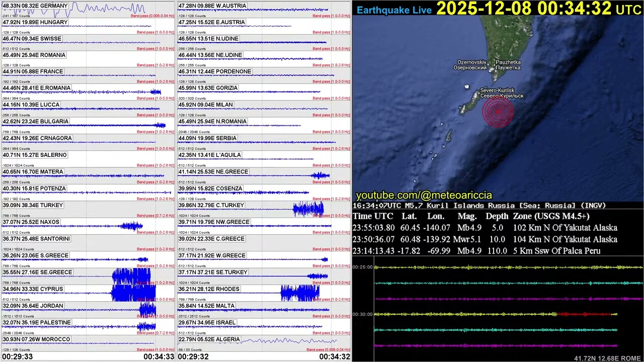Click the Mag. column header
The height and width of the screenshot is (362, 644).
pos(467,216)
